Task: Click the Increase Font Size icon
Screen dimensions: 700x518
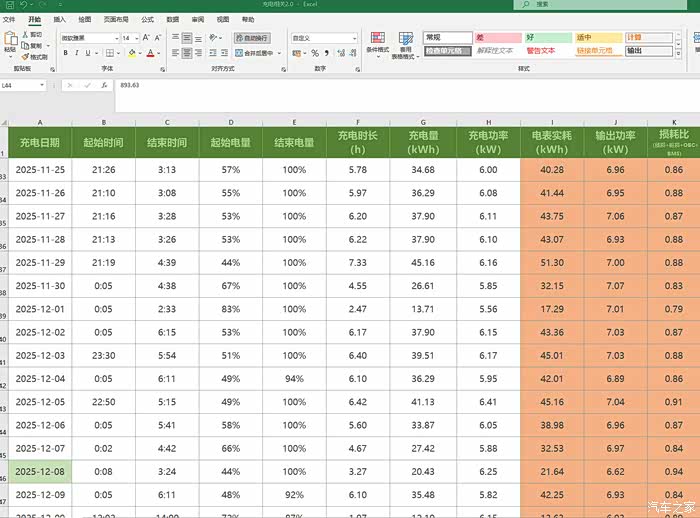Action: tap(145, 38)
